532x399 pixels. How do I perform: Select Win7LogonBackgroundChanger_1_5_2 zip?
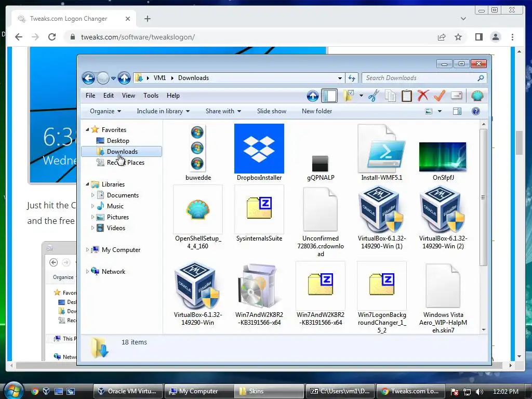coord(382,297)
